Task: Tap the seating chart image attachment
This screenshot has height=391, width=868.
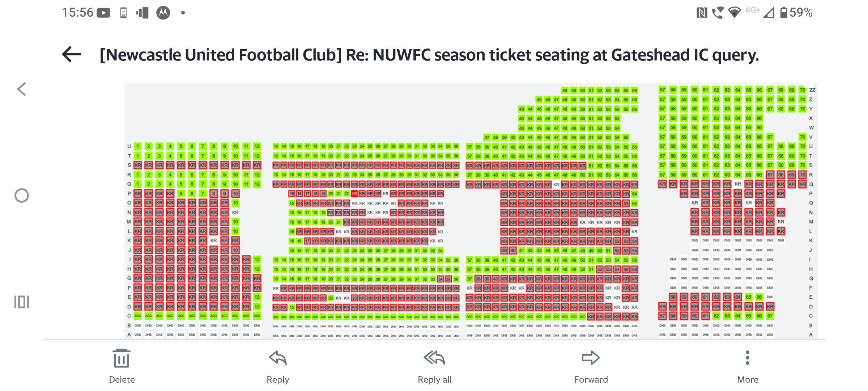Action: pyautogui.click(x=471, y=211)
